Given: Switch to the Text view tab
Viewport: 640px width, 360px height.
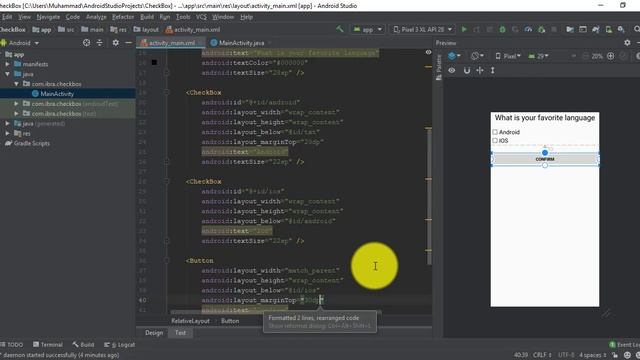Looking at the screenshot, I should tap(180, 333).
